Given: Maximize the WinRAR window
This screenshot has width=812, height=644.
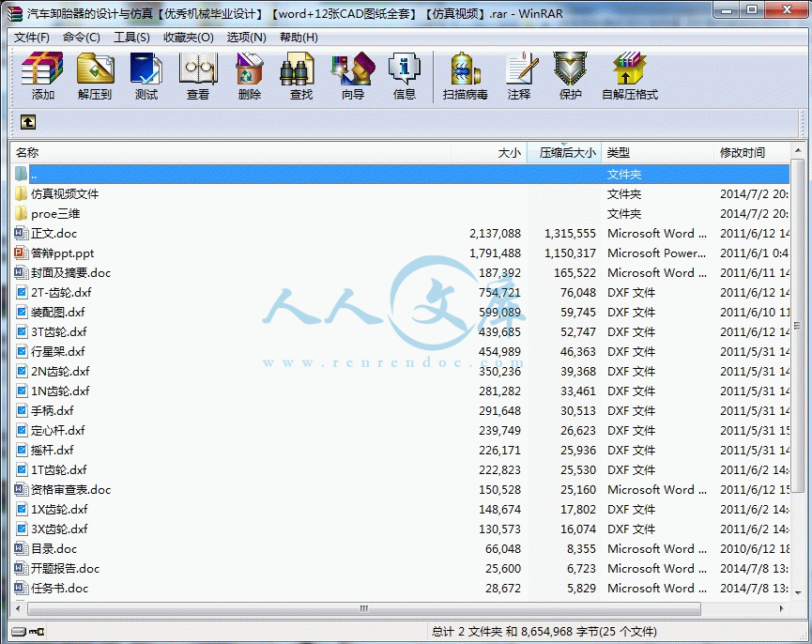Looking at the screenshot, I should pos(753,9).
